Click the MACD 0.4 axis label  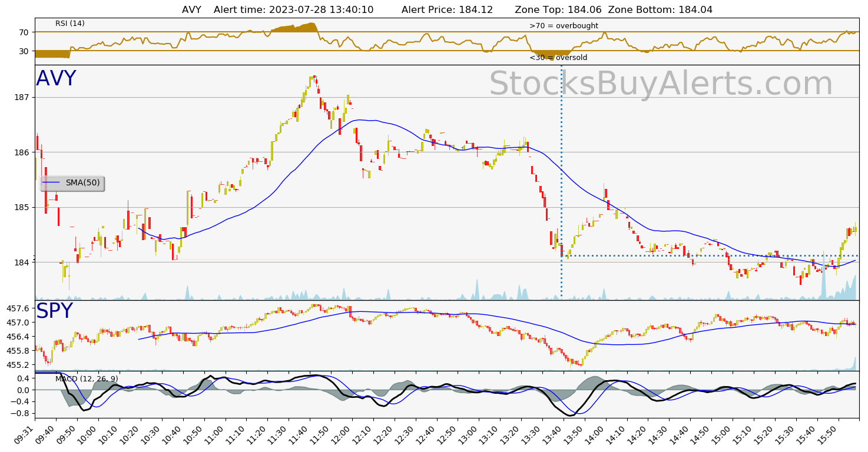pos(24,378)
